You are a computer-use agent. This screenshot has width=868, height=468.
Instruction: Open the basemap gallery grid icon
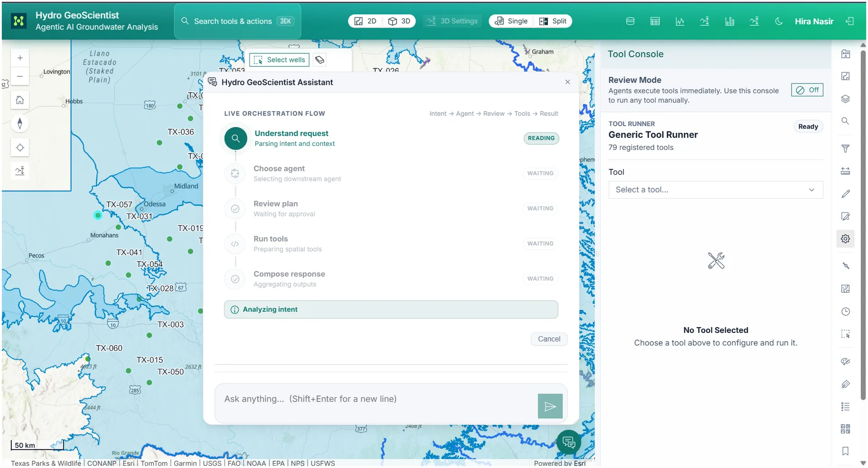pyautogui.click(x=845, y=429)
